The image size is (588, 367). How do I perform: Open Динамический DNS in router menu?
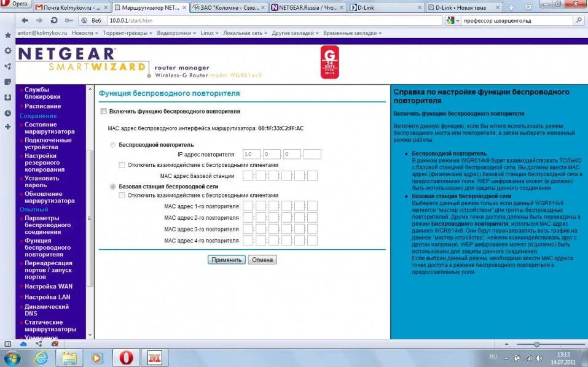[x=47, y=310]
